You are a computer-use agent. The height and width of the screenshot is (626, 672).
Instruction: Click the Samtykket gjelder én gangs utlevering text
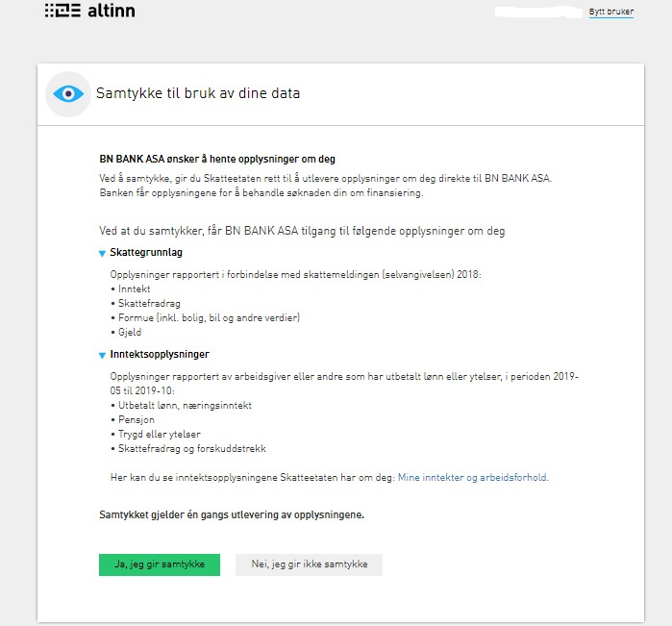(x=232, y=514)
